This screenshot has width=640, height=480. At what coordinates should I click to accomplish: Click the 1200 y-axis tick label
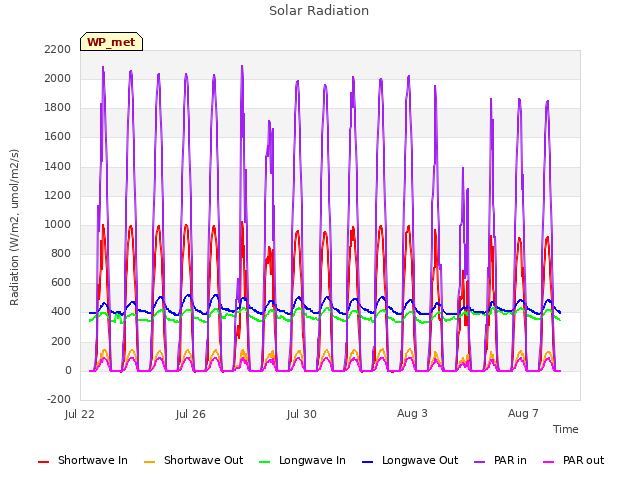58,196
